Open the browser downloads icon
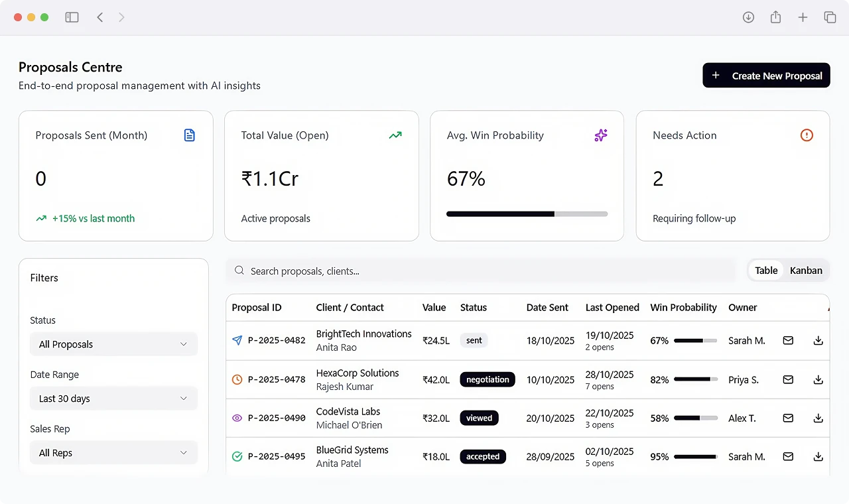The height and width of the screenshot is (504, 849). pyautogui.click(x=748, y=17)
